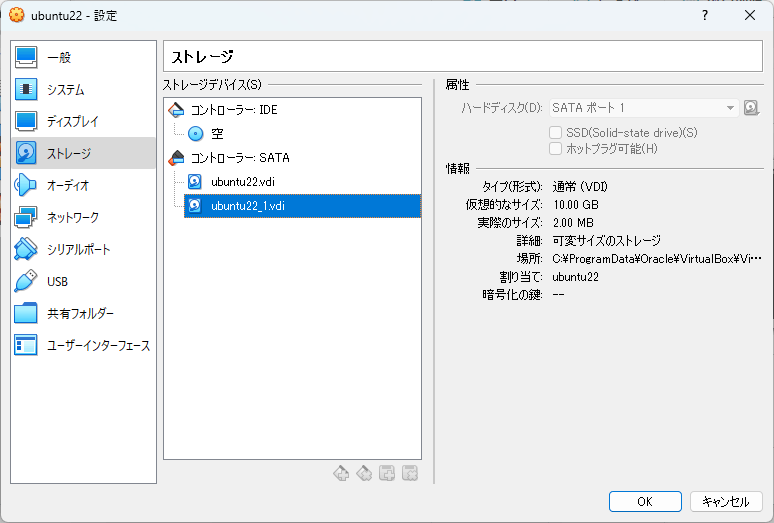Select the ubuntu22_1.vdi disk entry
Viewport: 774px width, 523px height.
[303, 206]
